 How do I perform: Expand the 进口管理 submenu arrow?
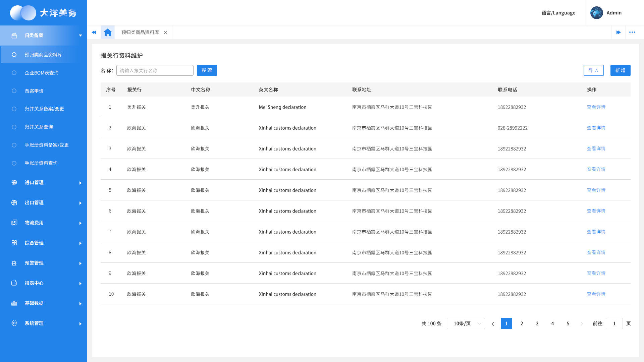click(80, 183)
